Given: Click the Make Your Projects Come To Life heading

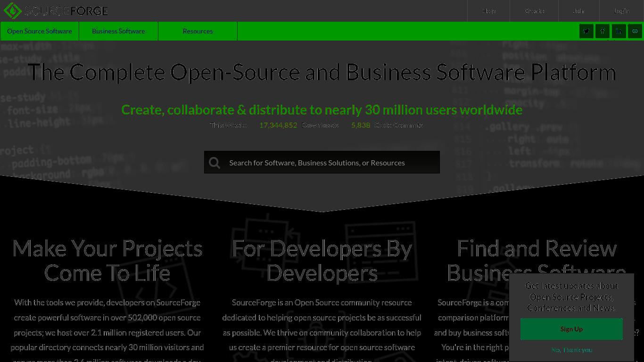Looking at the screenshot, I should pos(107,261).
